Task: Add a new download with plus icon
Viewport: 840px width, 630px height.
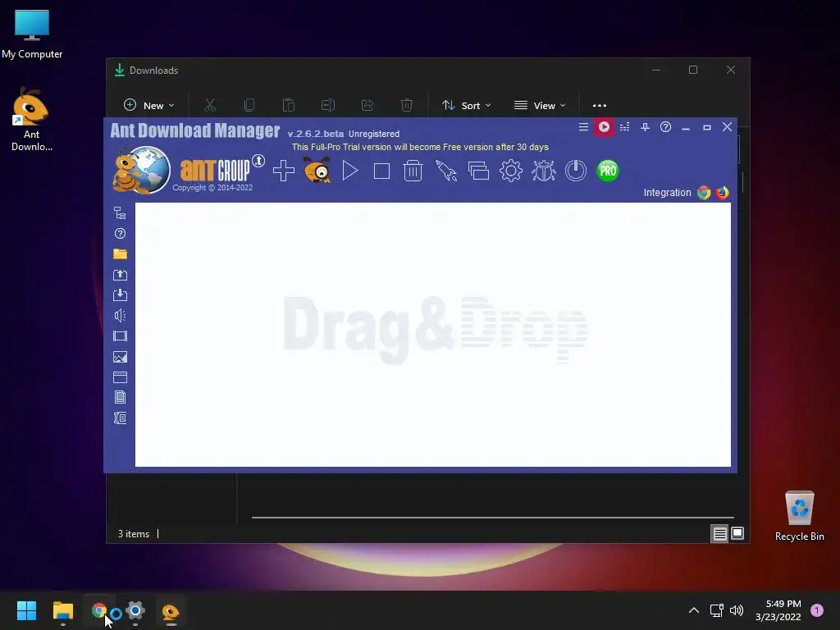Action: [283, 171]
